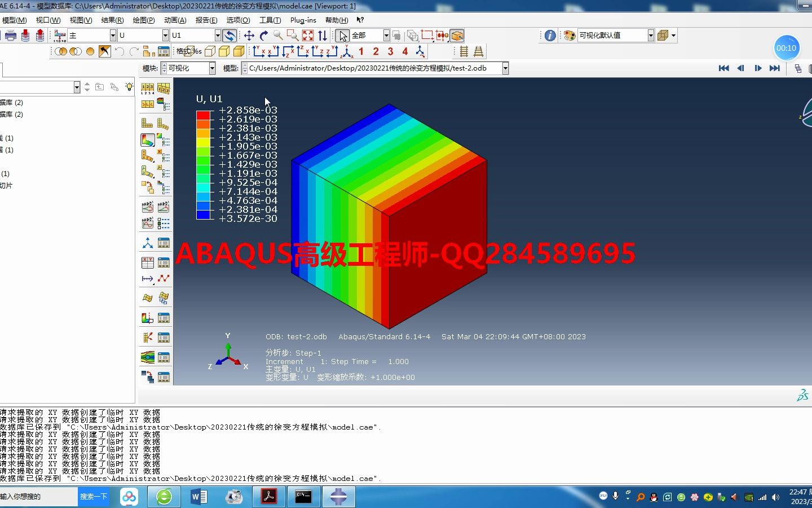Open the 结果(R) menu

coord(112,20)
